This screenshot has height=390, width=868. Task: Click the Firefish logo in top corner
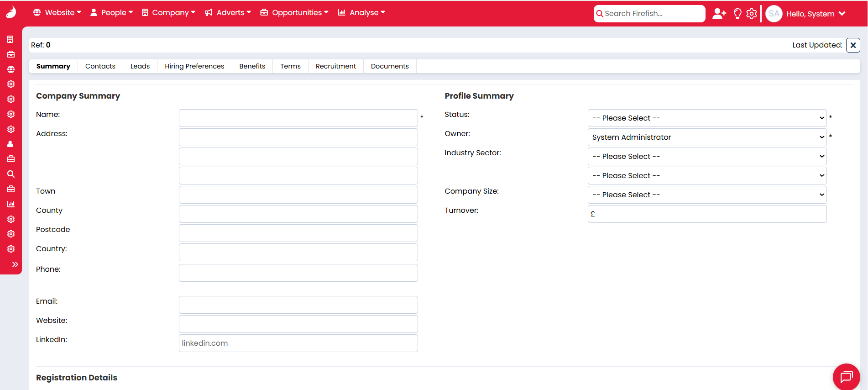point(11,12)
